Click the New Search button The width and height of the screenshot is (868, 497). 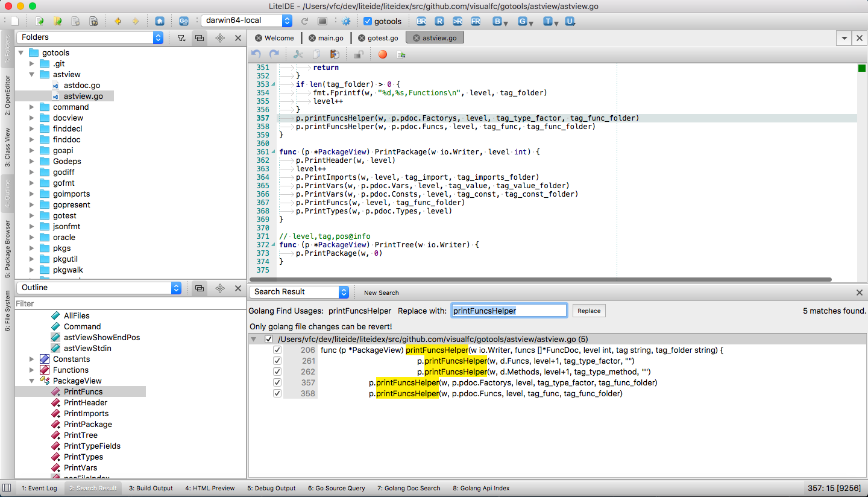tap(381, 293)
